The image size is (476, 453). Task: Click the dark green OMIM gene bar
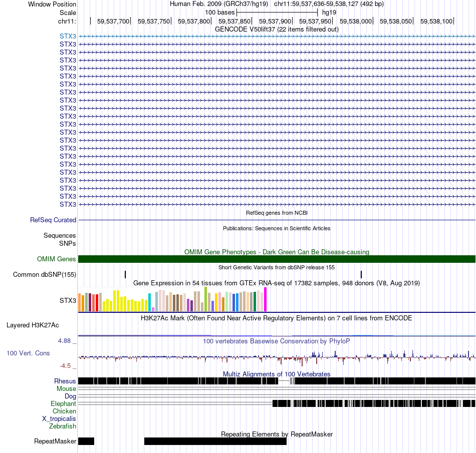click(277, 259)
